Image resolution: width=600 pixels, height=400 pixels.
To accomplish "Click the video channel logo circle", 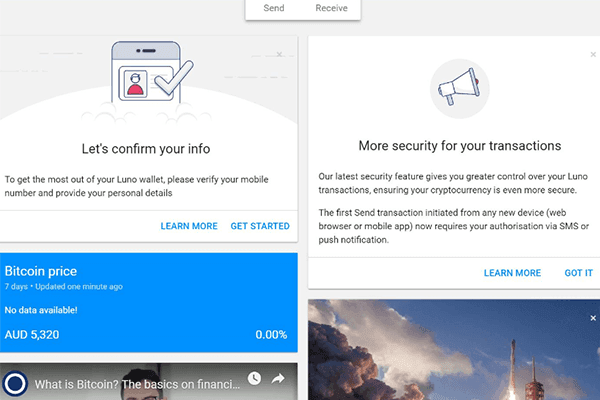I will [x=15, y=383].
